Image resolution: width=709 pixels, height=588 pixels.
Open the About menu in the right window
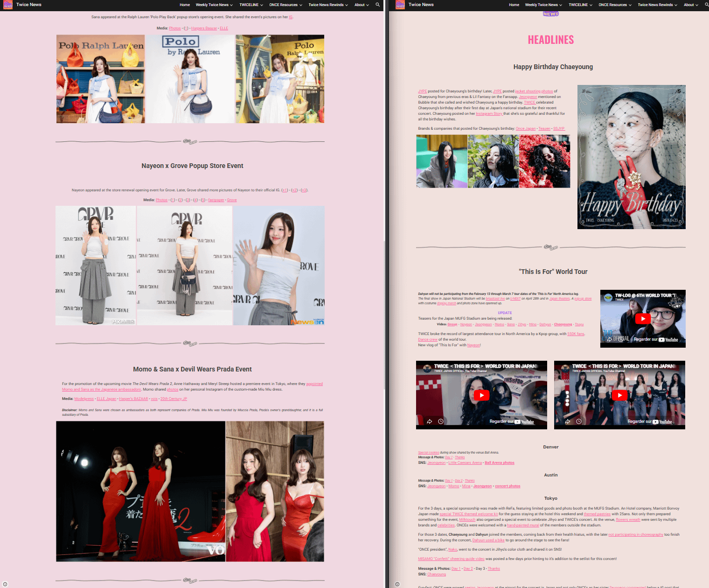(x=690, y=5)
